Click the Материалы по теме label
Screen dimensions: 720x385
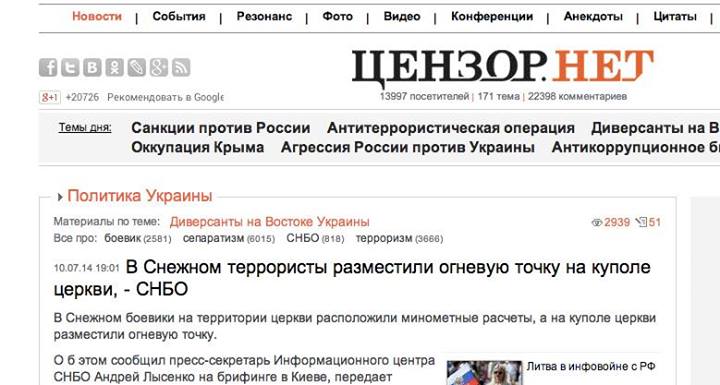point(107,222)
